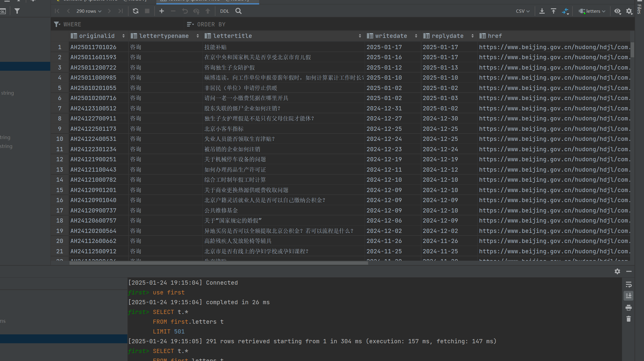This screenshot has width=644, height=361.
Task: Click the Add Row plus icon
Action: pos(161,11)
